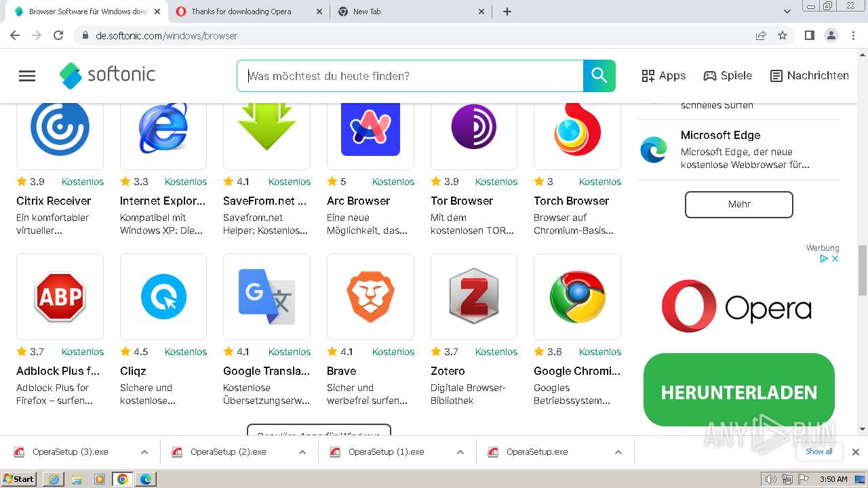Click the Mehr button

click(739, 204)
